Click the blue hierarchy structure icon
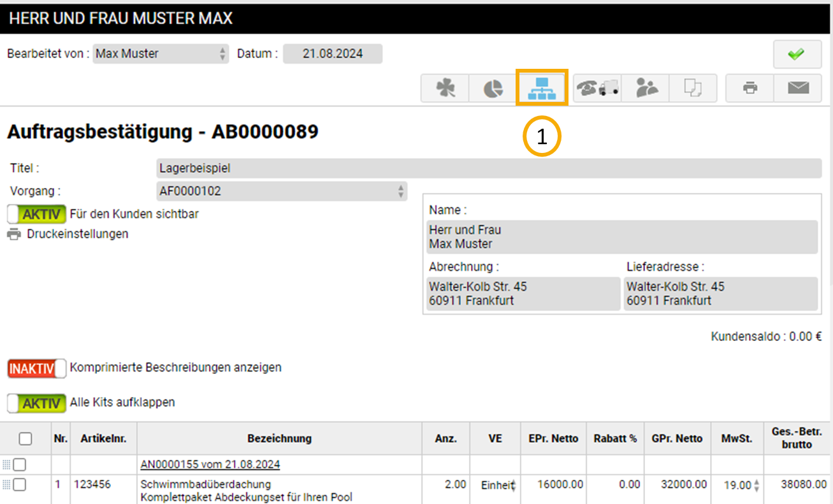Screen dimensions: 833x504 [541, 89]
